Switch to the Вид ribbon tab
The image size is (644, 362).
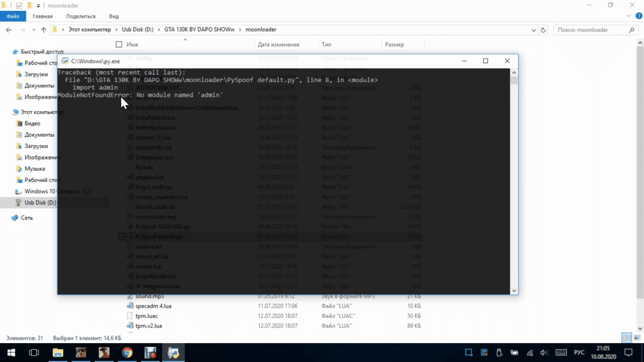click(114, 16)
